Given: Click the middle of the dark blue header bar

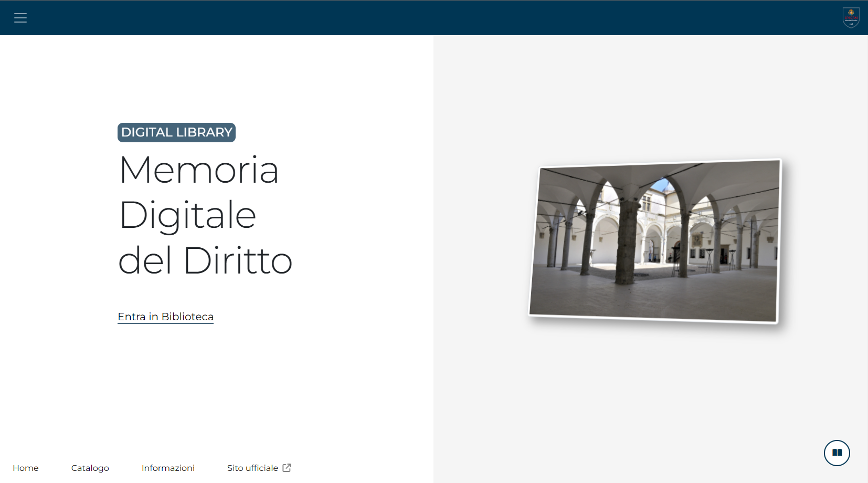Looking at the screenshot, I should tap(434, 18).
